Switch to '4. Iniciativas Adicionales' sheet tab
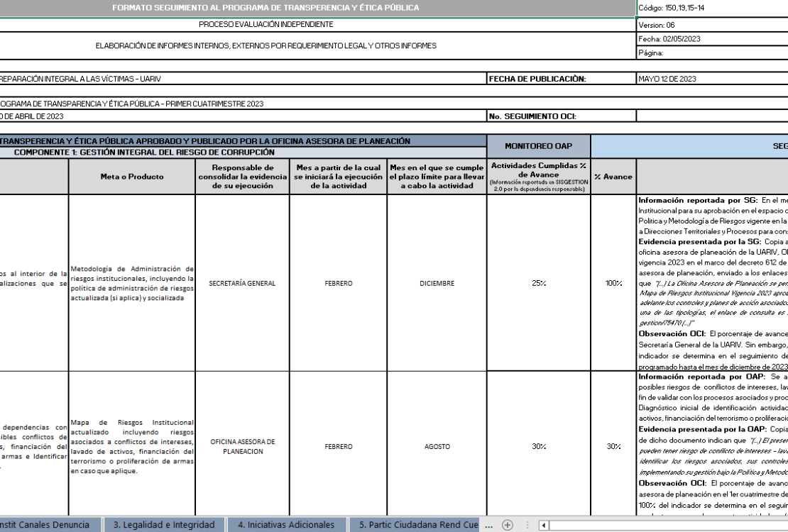788x532 pixels. click(x=285, y=524)
